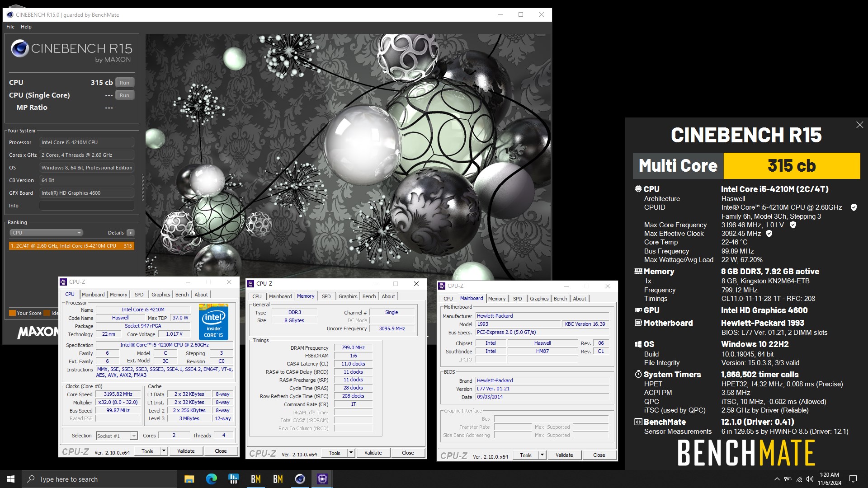Open About tab in CPU-Z Memory window
The height and width of the screenshot is (488, 868).
pos(388,296)
